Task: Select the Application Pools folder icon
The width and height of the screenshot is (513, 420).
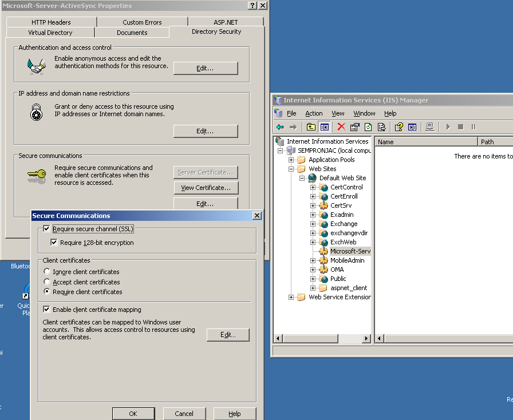Action: [x=301, y=160]
